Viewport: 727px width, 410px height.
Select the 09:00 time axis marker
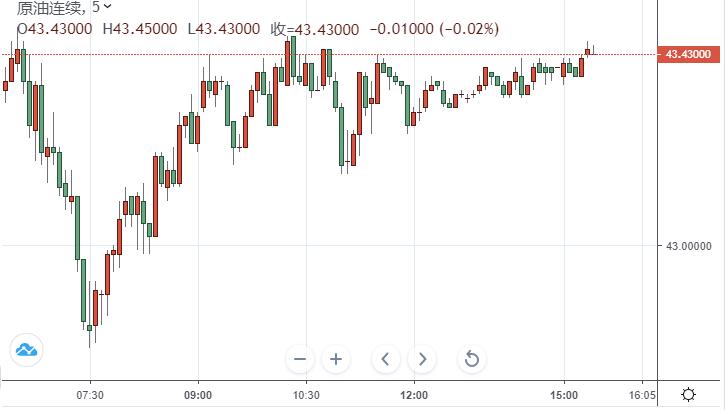point(198,395)
